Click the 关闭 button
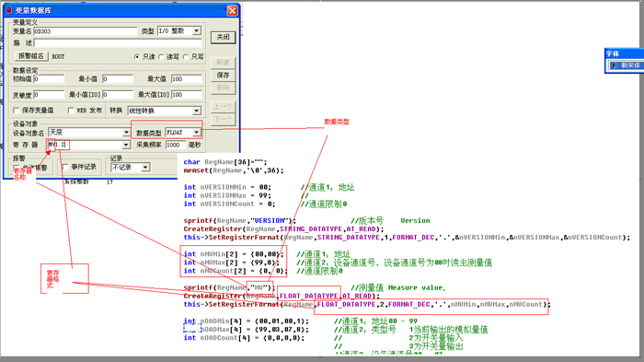The width and height of the screenshot is (644, 362). (223, 38)
